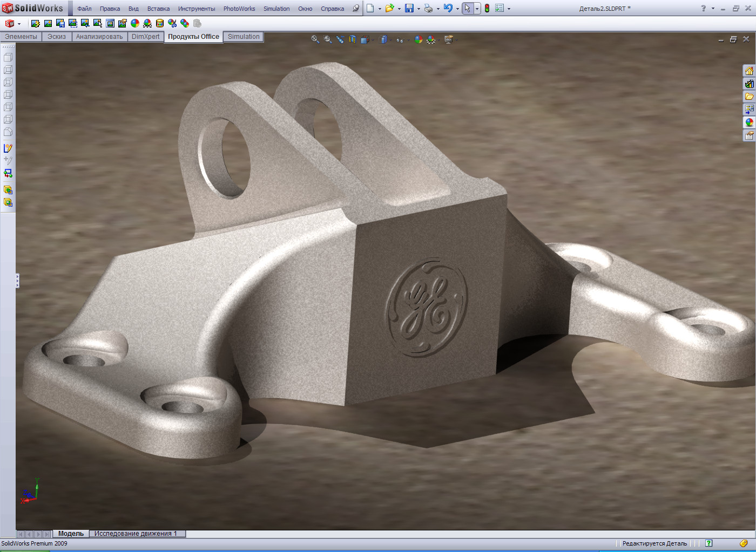Expand the Undo history dropdown arrow
756x552 pixels.
(x=457, y=9)
